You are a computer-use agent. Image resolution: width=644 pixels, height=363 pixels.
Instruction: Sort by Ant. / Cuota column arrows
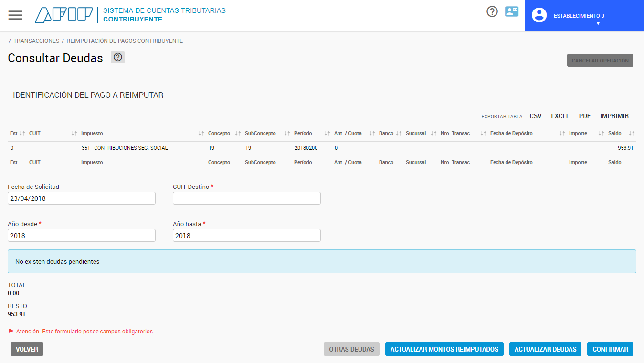372,134
